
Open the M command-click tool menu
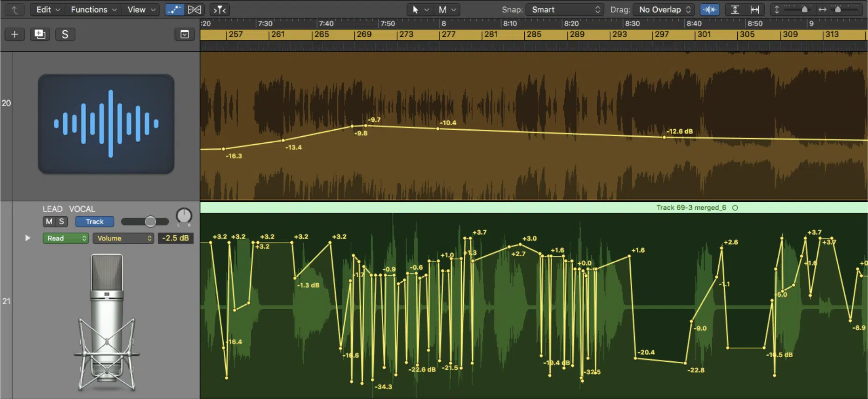coord(447,10)
